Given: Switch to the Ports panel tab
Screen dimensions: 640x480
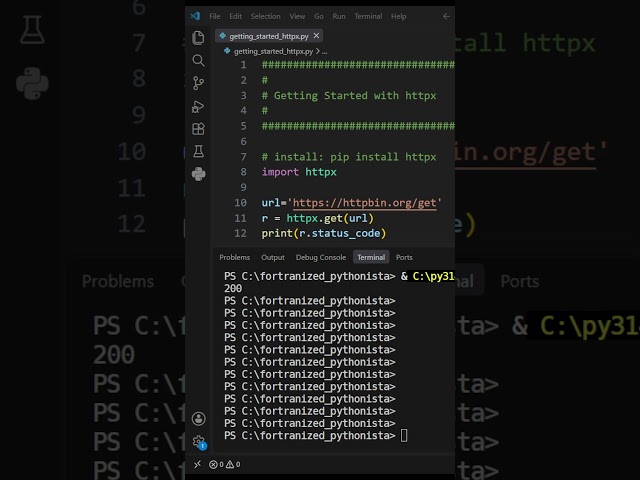Looking at the screenshot, I should [404, 257].
